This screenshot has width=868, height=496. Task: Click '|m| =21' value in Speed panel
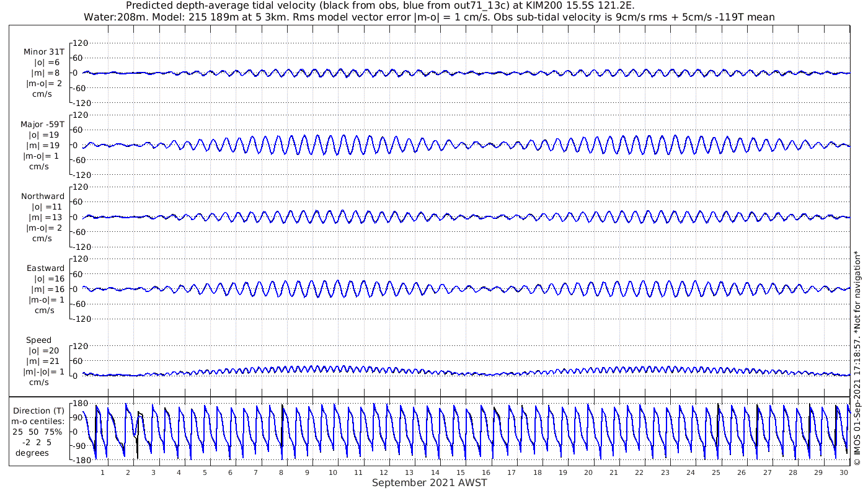click(x=43, y=361)
